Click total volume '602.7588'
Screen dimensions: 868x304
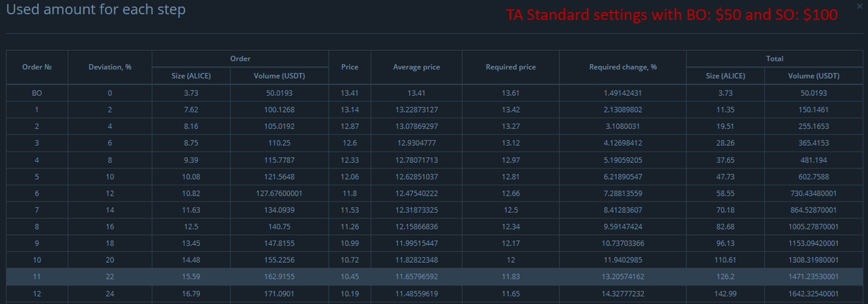pyautogui.click(x=814, y=177)
